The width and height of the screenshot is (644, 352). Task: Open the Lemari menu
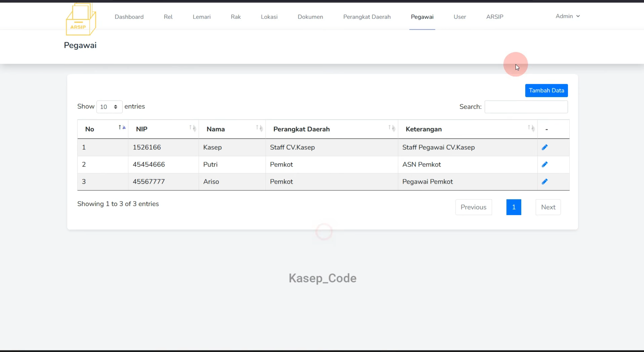[x=202, y=17]
